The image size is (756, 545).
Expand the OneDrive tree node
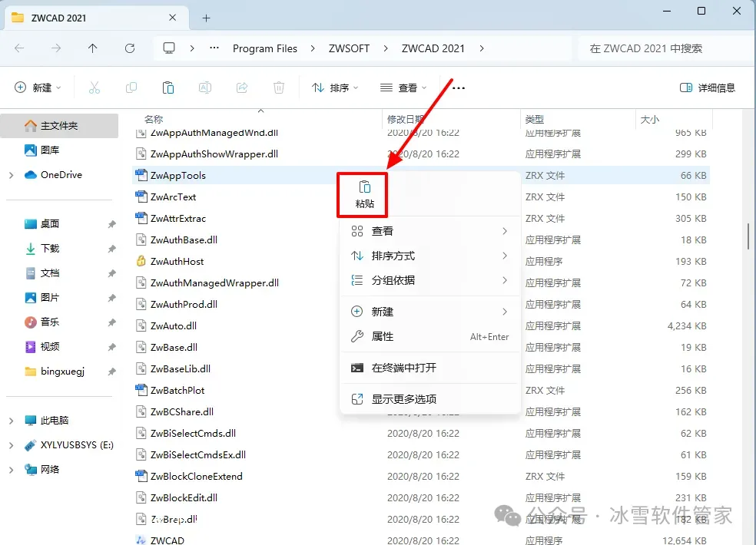(x=11, y=175)
